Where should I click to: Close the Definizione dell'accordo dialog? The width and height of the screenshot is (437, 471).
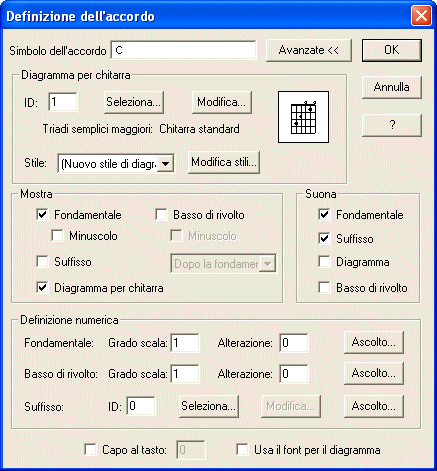tap(421, 16)
